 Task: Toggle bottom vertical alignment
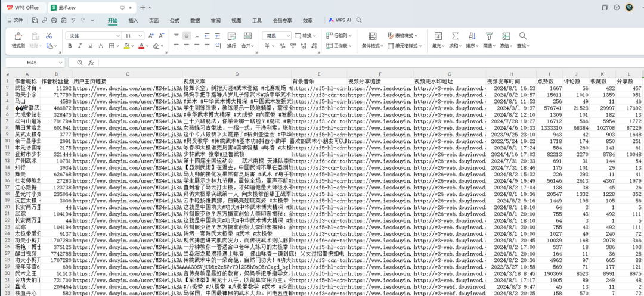pos(197,36)
